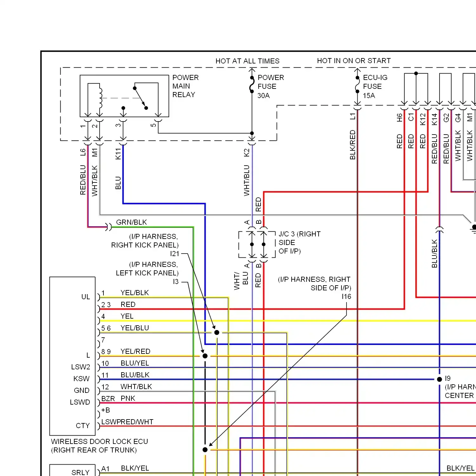
Task: Click the POWER MAIN RELAY label
Action: [185, 86]
